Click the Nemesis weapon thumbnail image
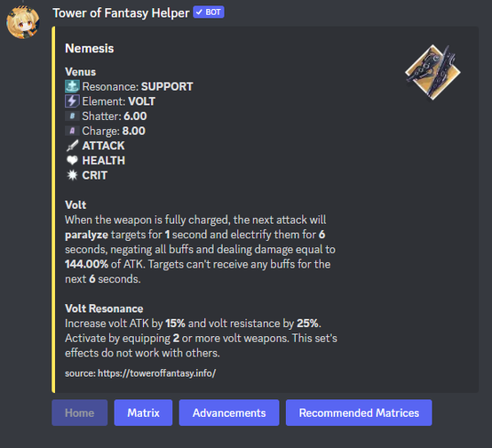This screenshot has width=492, height=448. pyautogui.click(x=432, y=72)
